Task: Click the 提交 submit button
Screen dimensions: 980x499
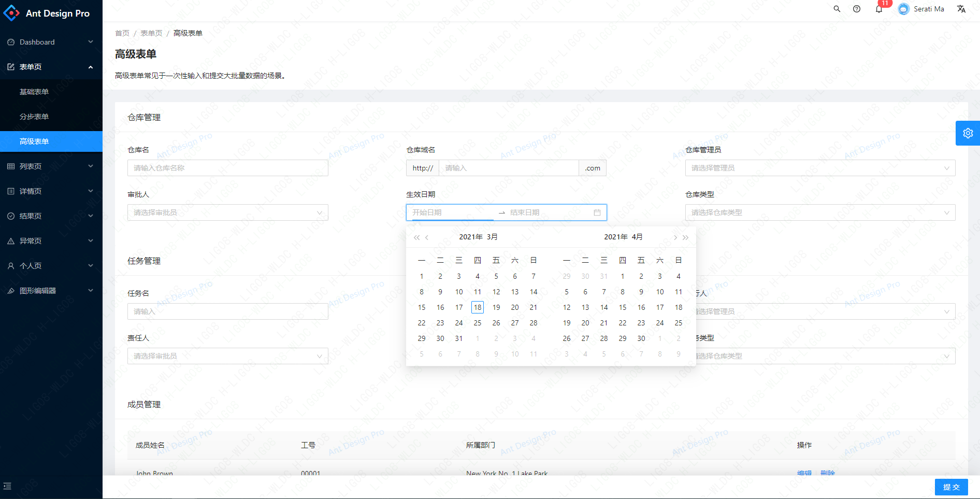Action: click(x=951, y=487)
